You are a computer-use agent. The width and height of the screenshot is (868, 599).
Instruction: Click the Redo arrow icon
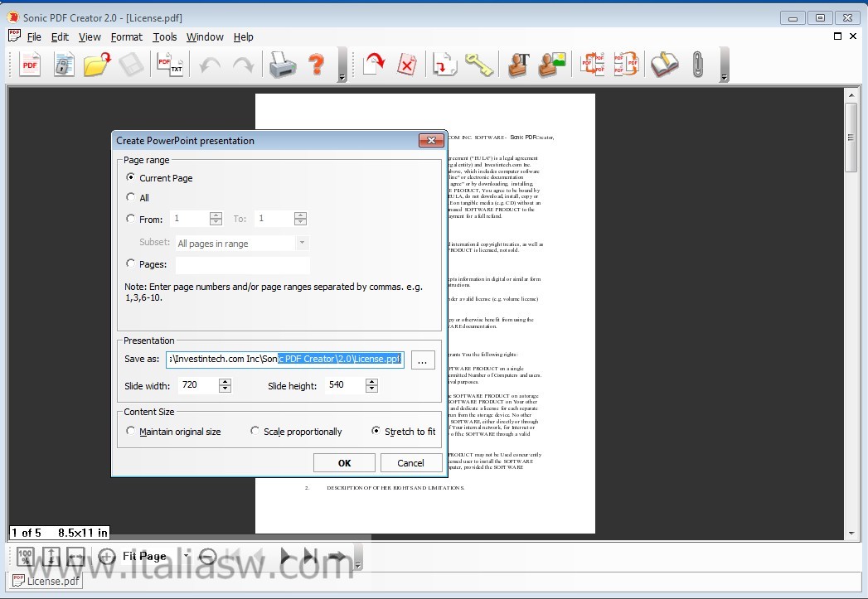243,65
